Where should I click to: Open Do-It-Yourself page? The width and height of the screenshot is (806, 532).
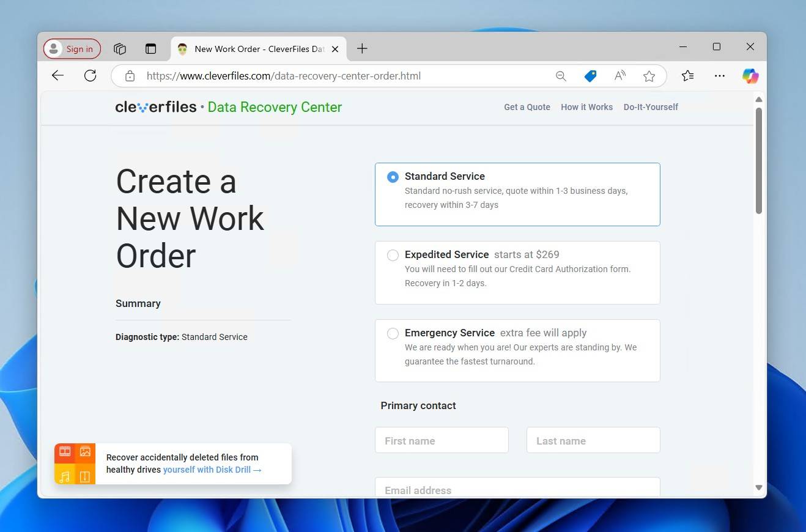click(x=651, y=107)
